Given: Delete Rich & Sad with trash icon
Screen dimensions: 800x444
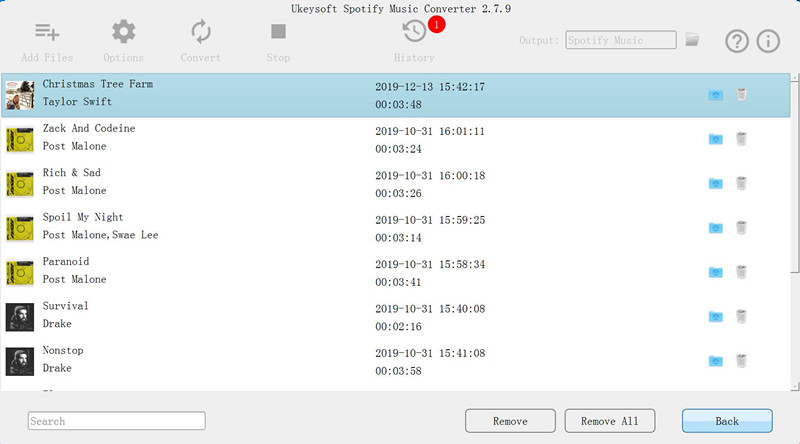Looking at the screenshot, I should pyautogui.click(x=741, y=183).
